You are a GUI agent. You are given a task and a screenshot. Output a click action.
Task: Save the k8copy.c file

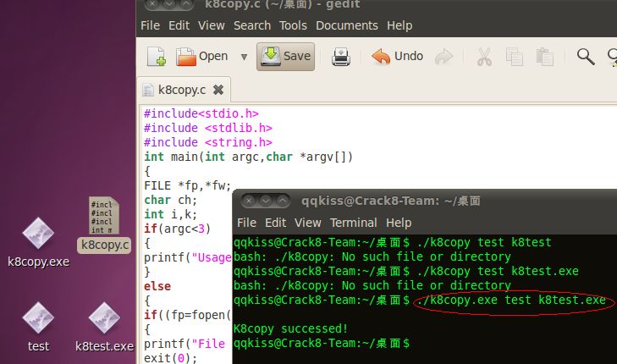tap(286, 56)
